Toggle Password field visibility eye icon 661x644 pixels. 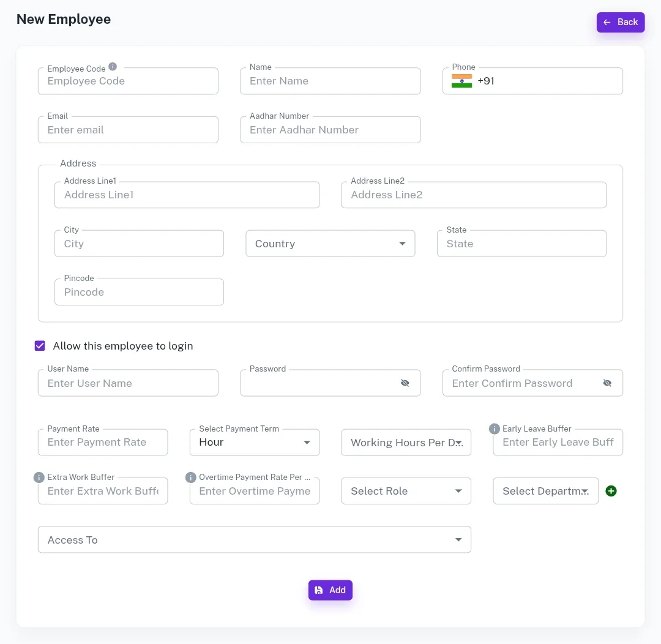(405, 383)
